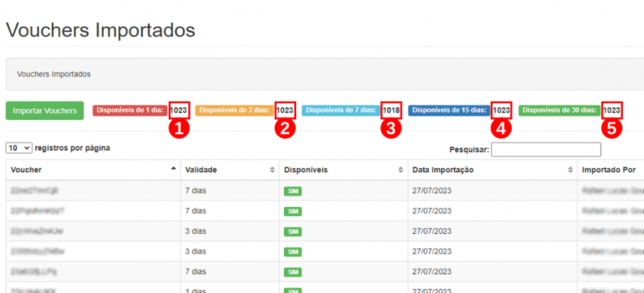644x293 pixels.
Task: Click SIM badge in the third table row
Action: point(293,231)
